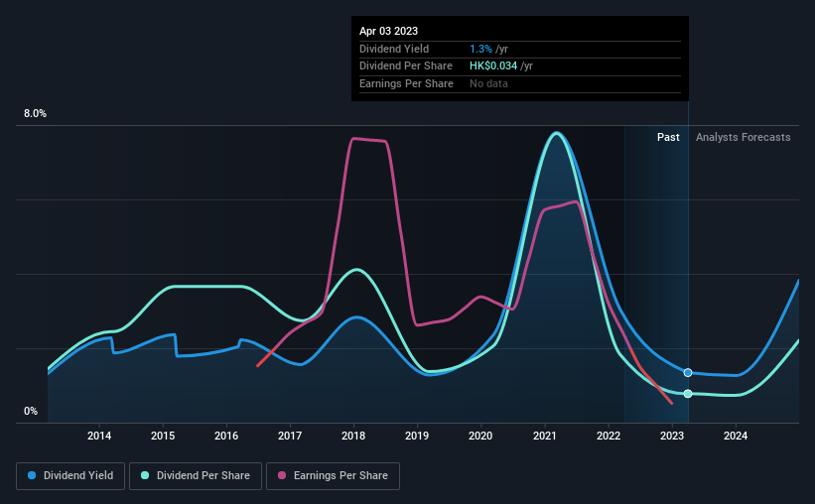Toggle the Dividend Per Share legend button
This screenshot has height=504, width=815.
pos(196,476)
